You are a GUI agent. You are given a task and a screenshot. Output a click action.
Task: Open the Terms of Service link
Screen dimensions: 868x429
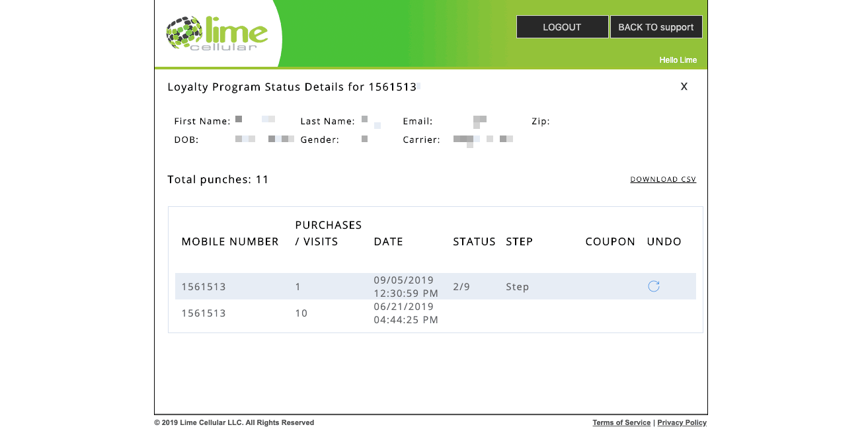(x=621, y=422)
